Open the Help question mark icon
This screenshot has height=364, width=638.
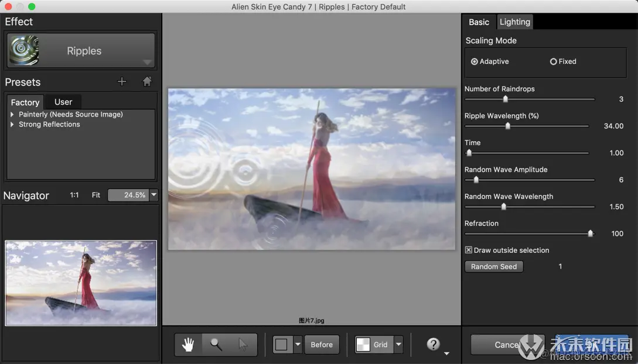434,344
